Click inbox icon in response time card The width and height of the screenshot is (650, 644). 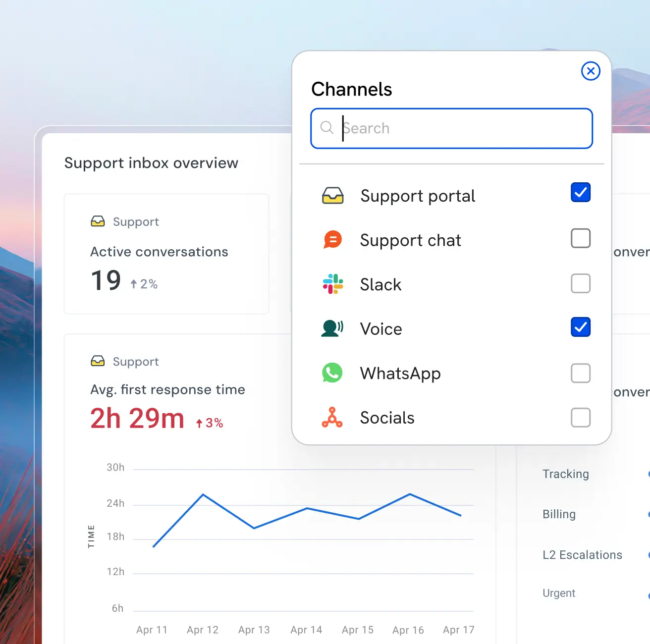[x=98, y=361]
